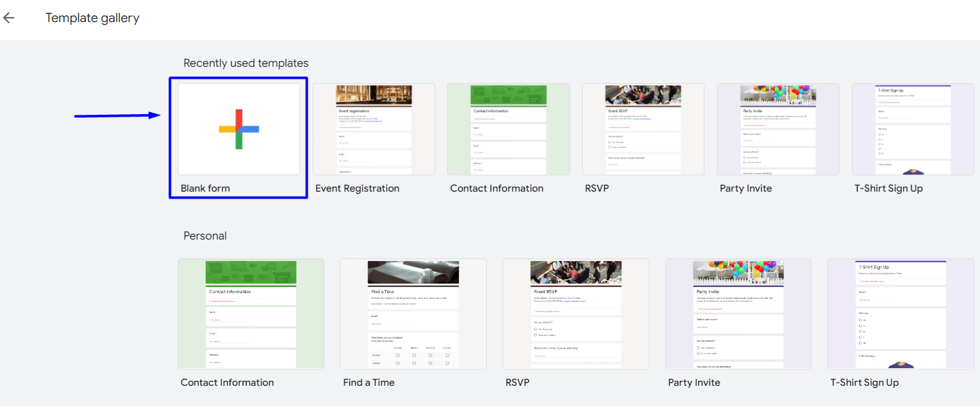This screenshot has width=980, height=406.
Task: Select the Find a Time personal template
Action: (413, 313)
